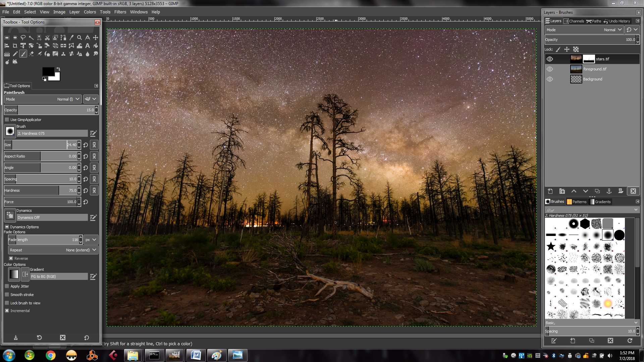The image size is (644, 362).
Task: Enable the Apply Jitter checkbox
Action: coord(7,286)
